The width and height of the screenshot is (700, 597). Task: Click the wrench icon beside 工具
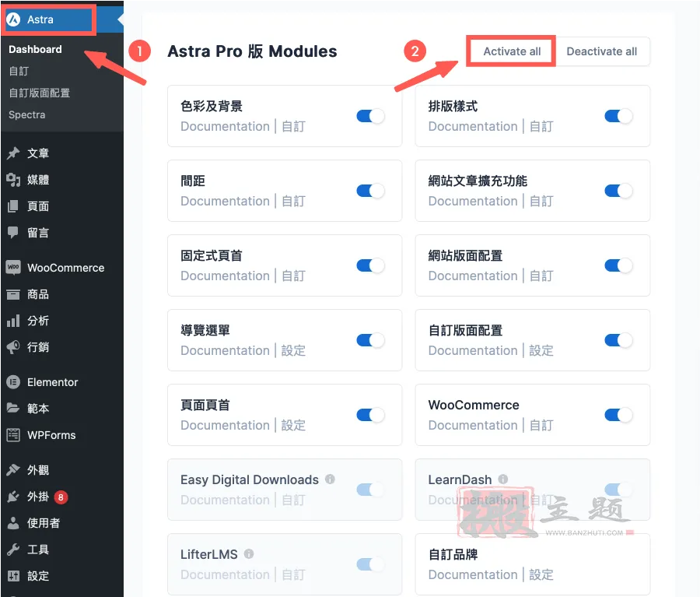pos(13,550)
